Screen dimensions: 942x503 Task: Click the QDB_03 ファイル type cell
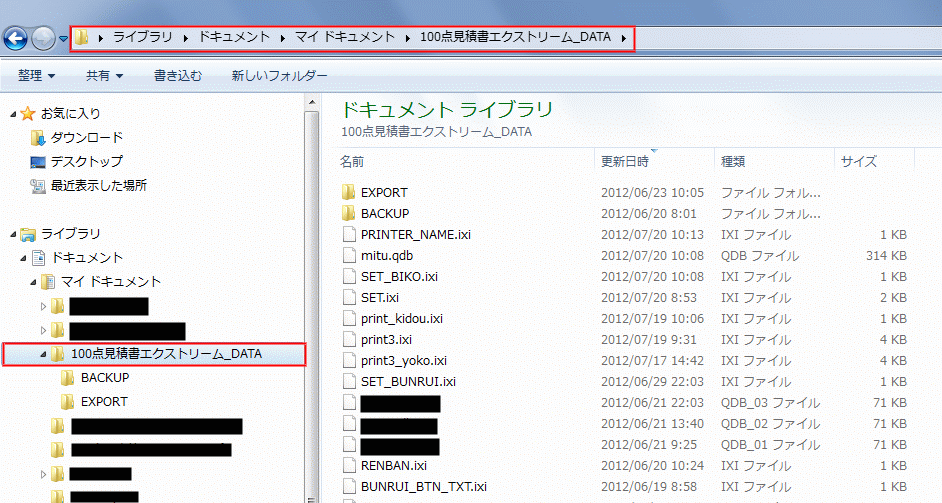coord(770,403)
